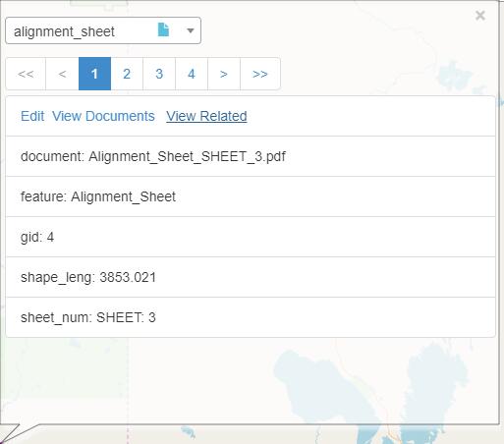Go to first page with << button
Image resolution: width=504 pixels, height=444 pixels.
[x=26, y=74]
